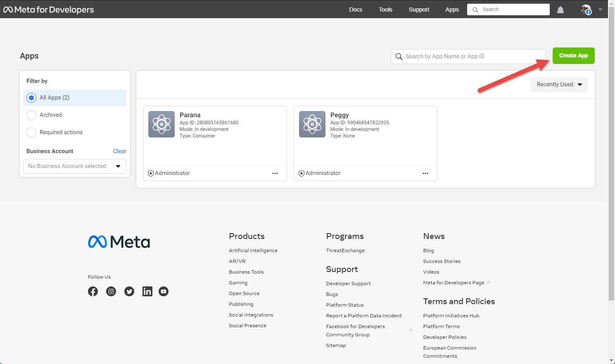Image resolution: width=615 pixels, height=364 pixels.
Task: Open the three-dot menu on Parana app
Action: click(x=275, y=173)
